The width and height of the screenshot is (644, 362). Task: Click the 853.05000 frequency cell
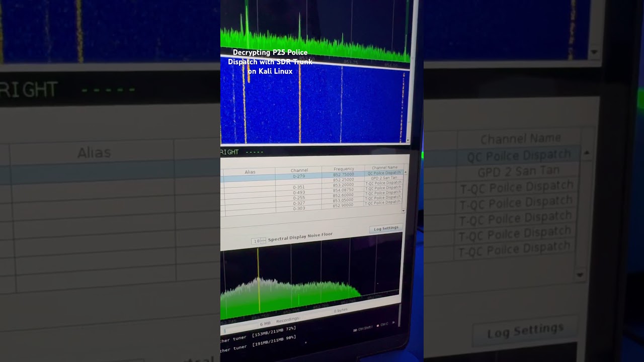[343, 200]
